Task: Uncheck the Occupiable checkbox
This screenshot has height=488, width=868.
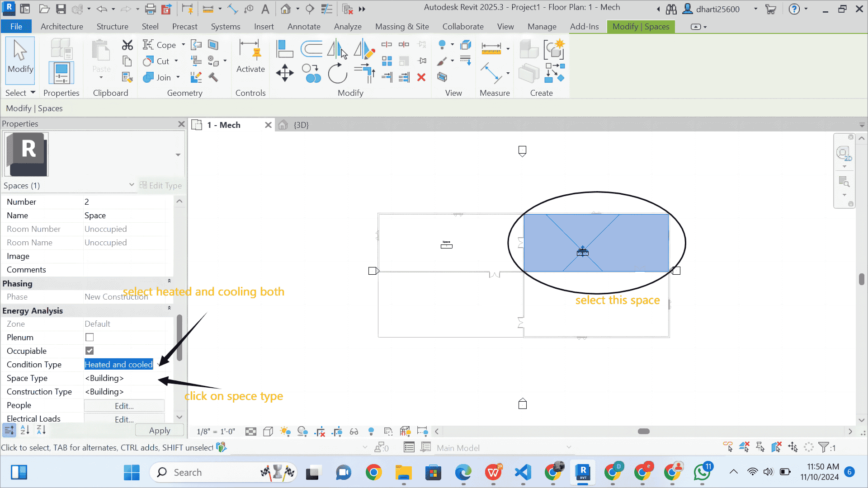Action: (x=89, y=351)
